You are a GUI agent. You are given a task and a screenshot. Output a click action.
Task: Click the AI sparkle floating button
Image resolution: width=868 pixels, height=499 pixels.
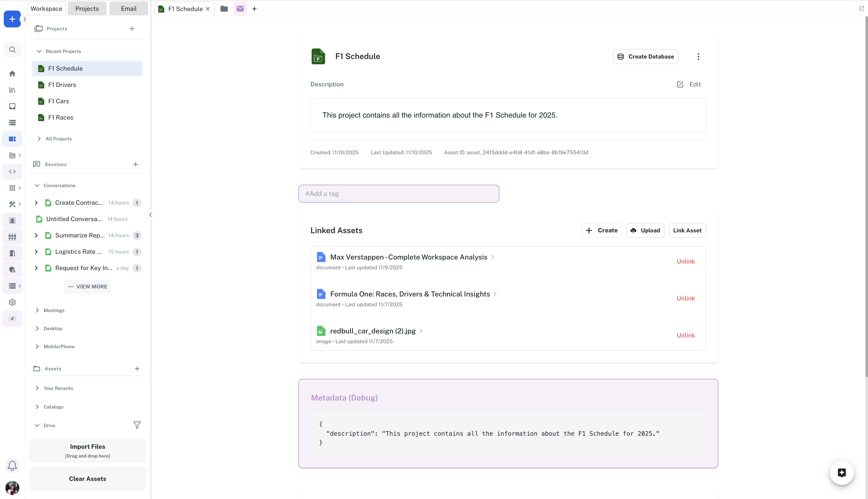pos(841,473)
